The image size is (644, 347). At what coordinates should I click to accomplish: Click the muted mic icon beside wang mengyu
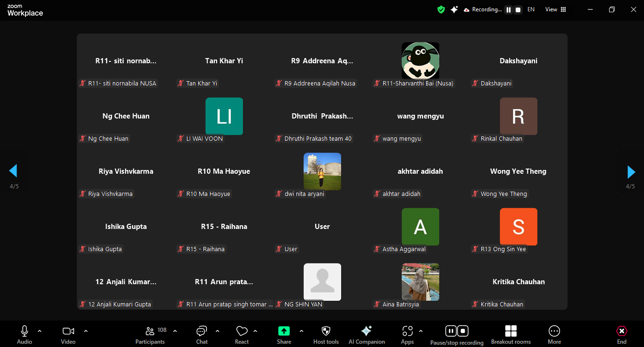[377, 138]
